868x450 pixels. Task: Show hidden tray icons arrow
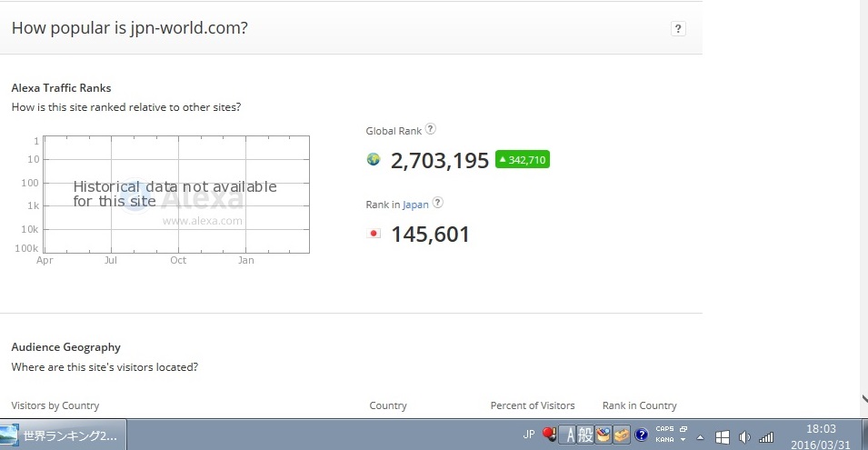coord(700,438)
